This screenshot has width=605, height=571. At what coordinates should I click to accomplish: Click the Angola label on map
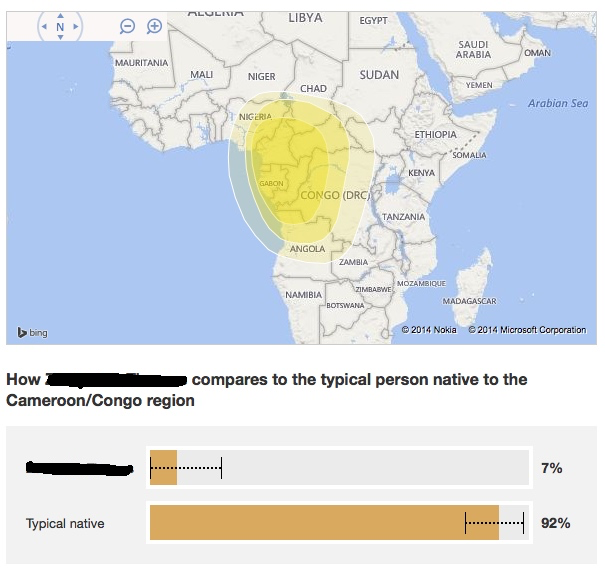click(x=306, y=248)
